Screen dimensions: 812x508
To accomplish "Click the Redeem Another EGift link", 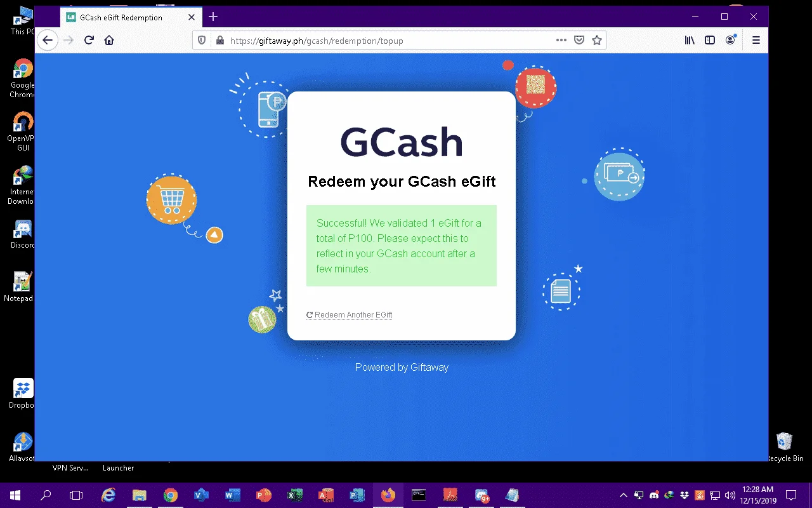I will coord(350,315).
